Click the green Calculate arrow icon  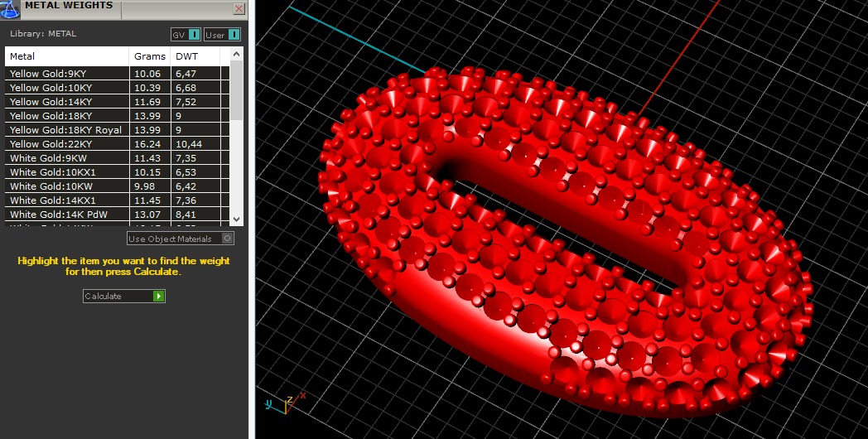click(x=158, y=297)
